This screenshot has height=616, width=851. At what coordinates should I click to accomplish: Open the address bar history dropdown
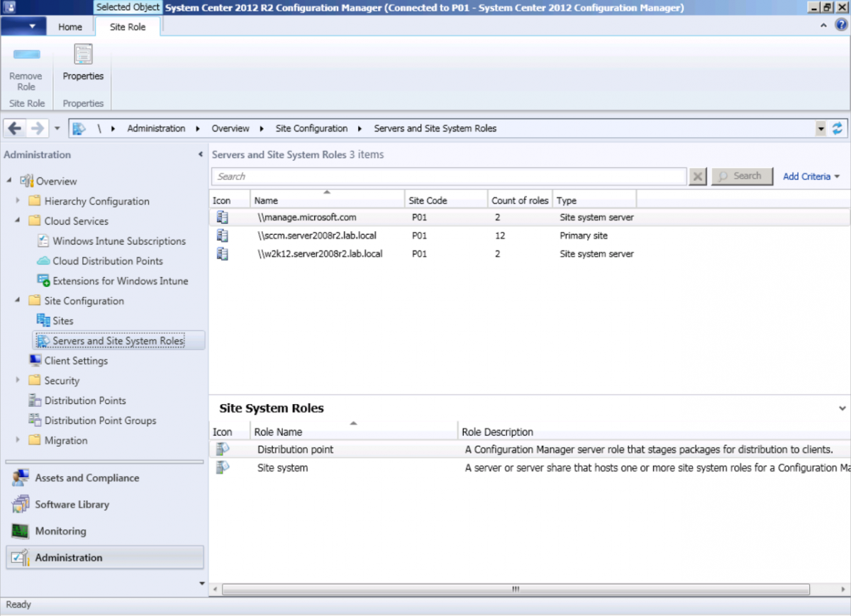(821, 129)
